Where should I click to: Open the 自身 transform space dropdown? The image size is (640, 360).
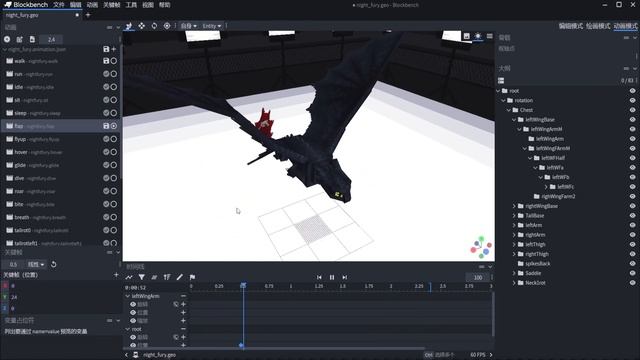coord(188,26)
